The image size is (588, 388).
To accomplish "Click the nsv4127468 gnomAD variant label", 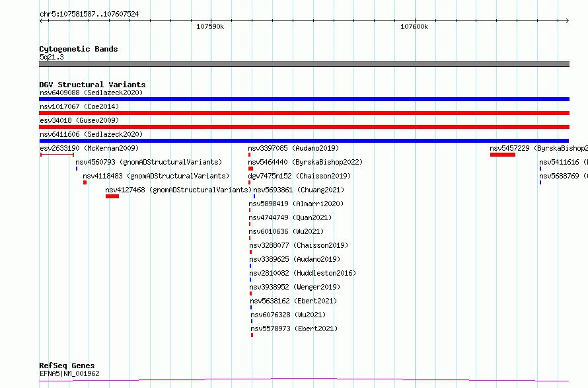I will pos(178,190).
